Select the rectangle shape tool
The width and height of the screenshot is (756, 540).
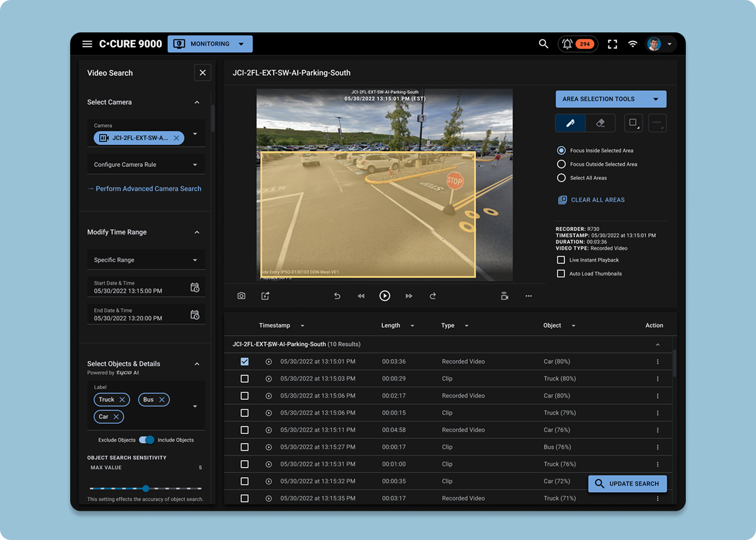click(x=633, y=123)
